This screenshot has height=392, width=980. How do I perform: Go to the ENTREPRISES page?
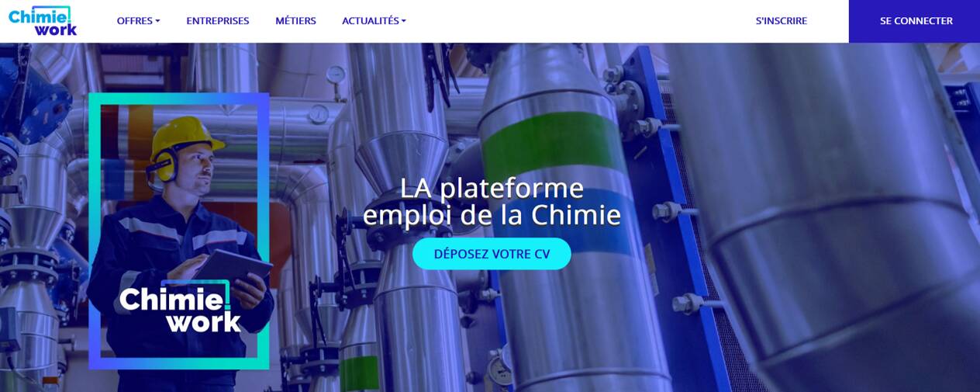(218, 21)
